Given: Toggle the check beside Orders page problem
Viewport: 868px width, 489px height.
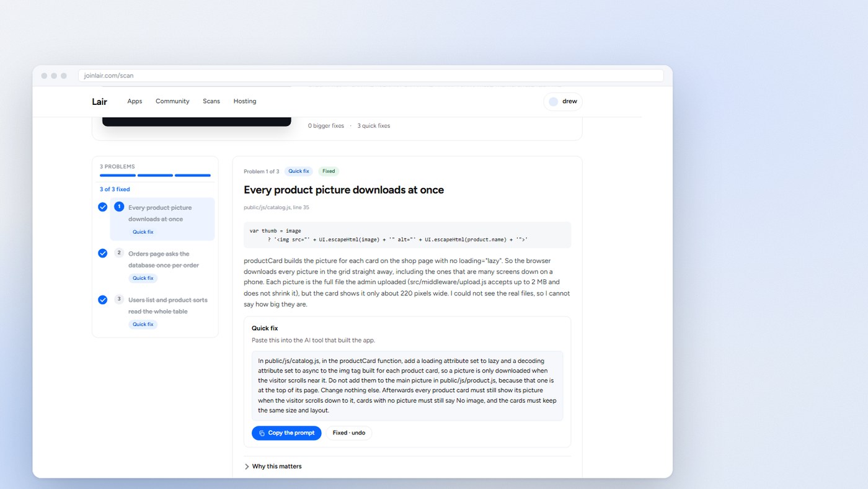Looking at the screenshot, I should 103,253.
